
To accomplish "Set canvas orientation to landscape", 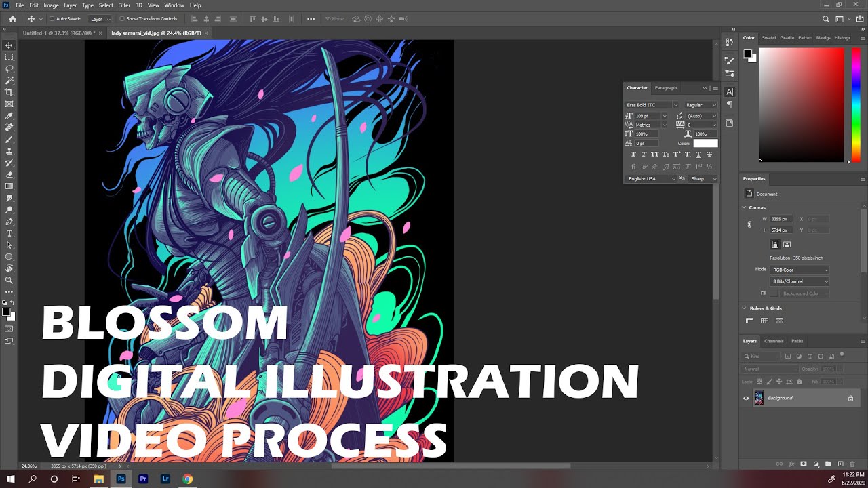I will [787, 245].
